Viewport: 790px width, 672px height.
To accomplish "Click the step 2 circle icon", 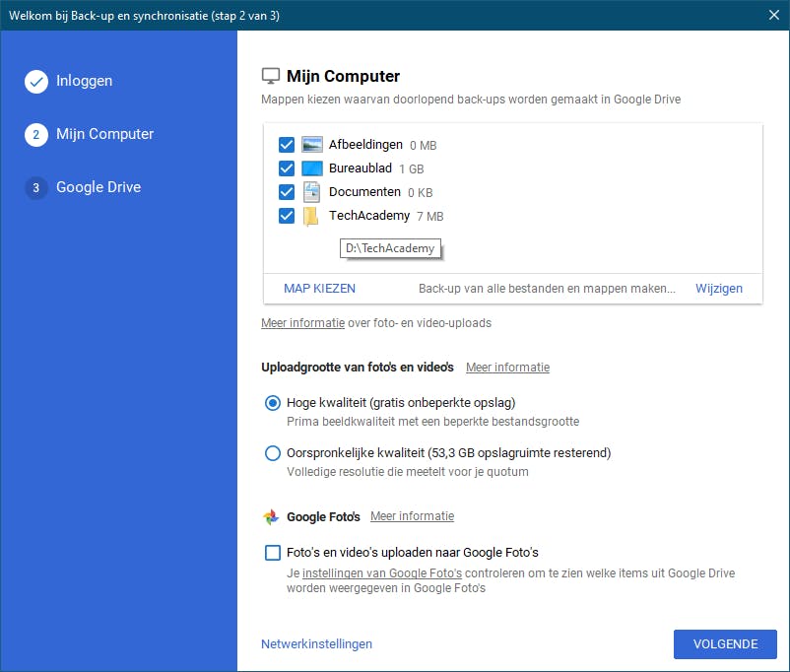I will pyautogui.click(x=36, y=135).
